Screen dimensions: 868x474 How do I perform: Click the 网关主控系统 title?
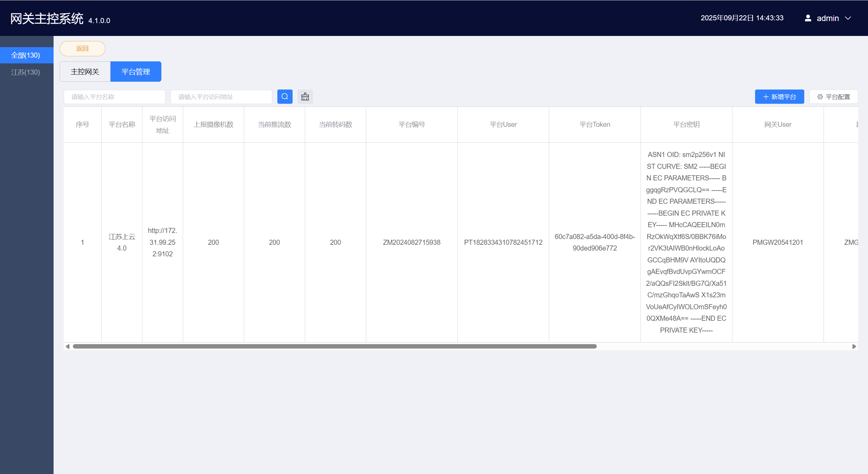coord(47,18)
